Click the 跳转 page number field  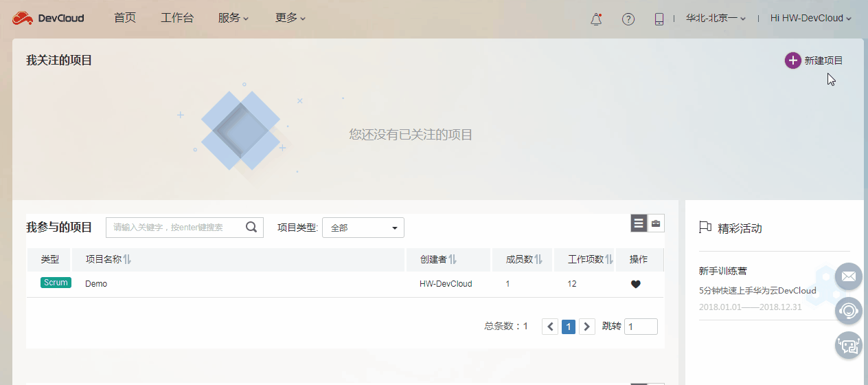click(641, 327)
